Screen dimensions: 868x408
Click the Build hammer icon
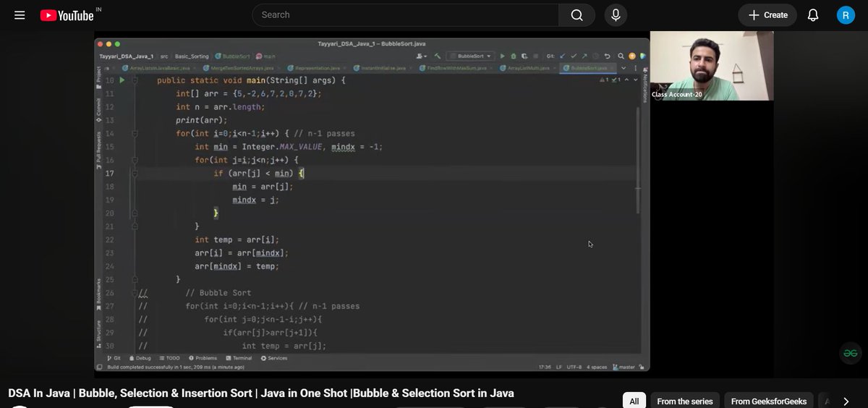[x=437, y=56]
